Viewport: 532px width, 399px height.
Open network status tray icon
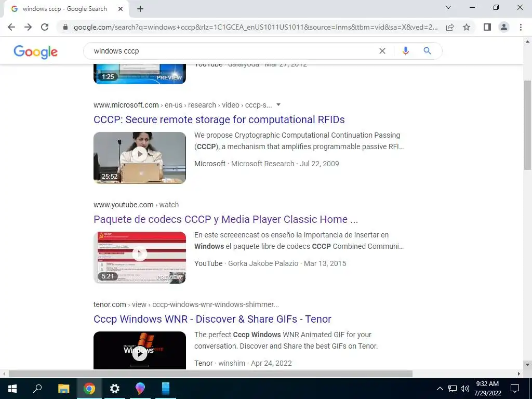pos(453,389)
